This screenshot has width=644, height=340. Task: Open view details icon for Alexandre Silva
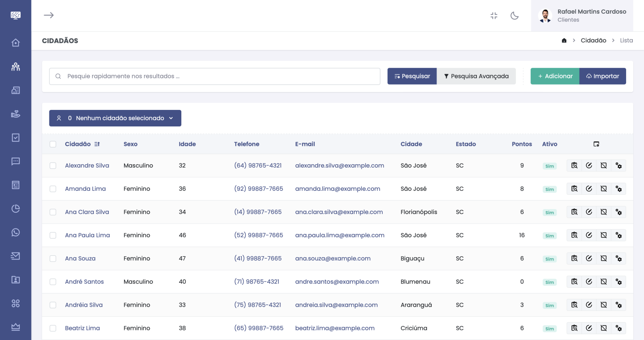coord(574,165)
